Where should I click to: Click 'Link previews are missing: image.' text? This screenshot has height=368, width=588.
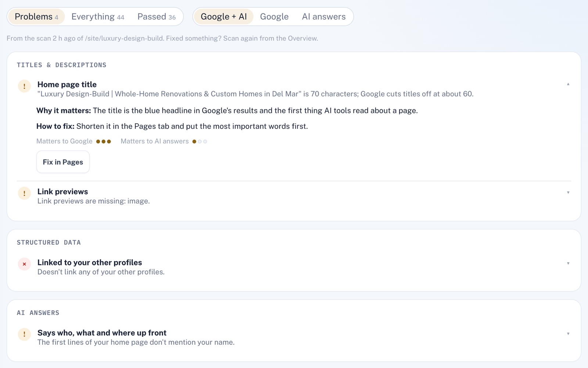tap(93, 201)
